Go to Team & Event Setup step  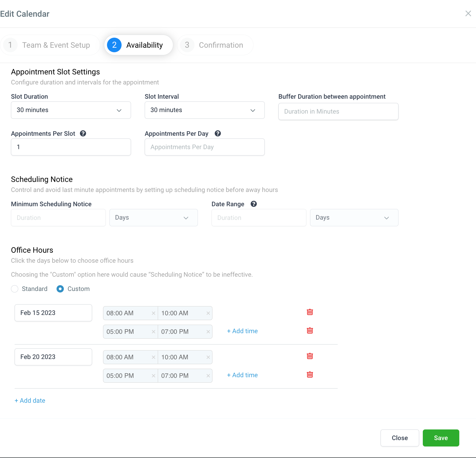[50, 45]
